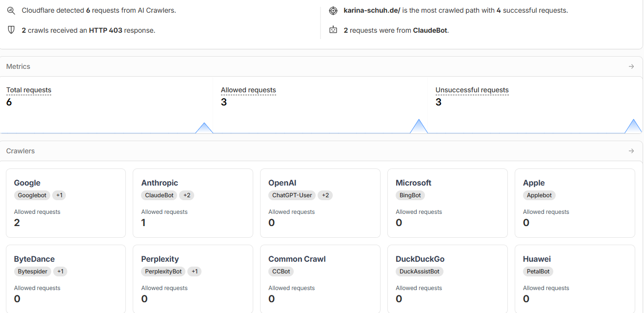The width and height of the screenshot is (644, 313).
Task: Click the Total requests sparkline chart
Action: click(106, 127)
